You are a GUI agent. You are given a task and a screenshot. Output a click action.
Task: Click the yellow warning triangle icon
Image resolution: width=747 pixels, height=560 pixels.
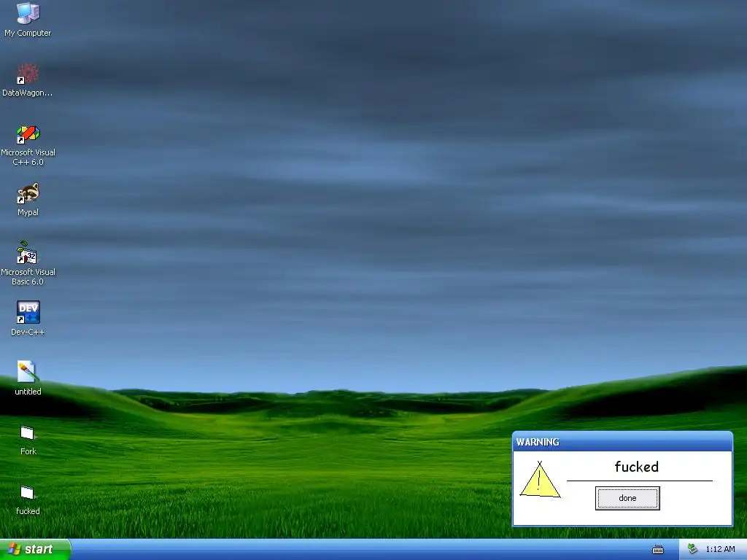click(x=540, y=480)
